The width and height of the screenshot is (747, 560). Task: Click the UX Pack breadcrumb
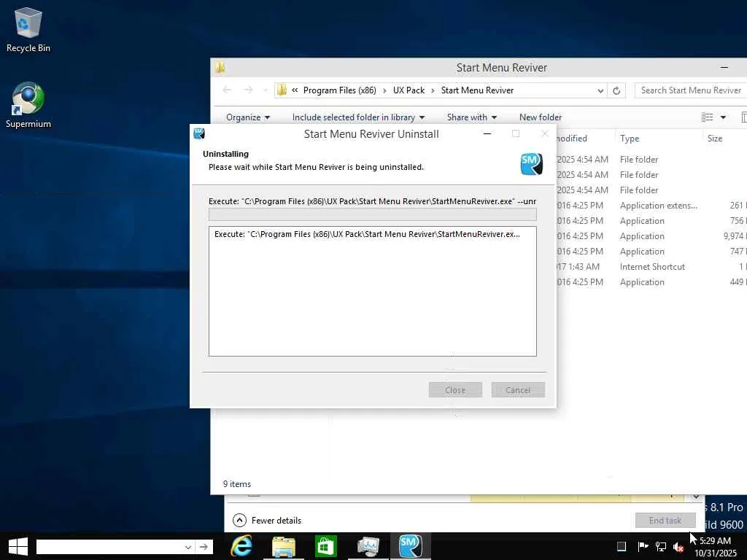pyautogui.click(x=409, y=90)
